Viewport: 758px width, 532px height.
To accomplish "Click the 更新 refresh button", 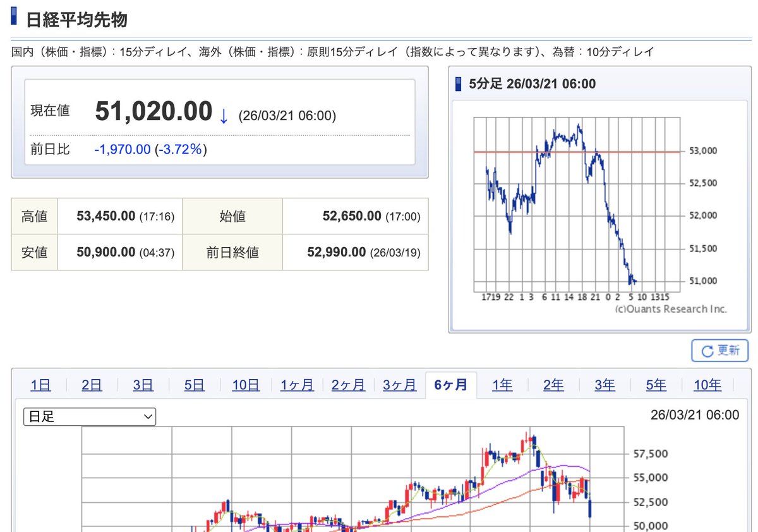I will [x=720, y=350].
